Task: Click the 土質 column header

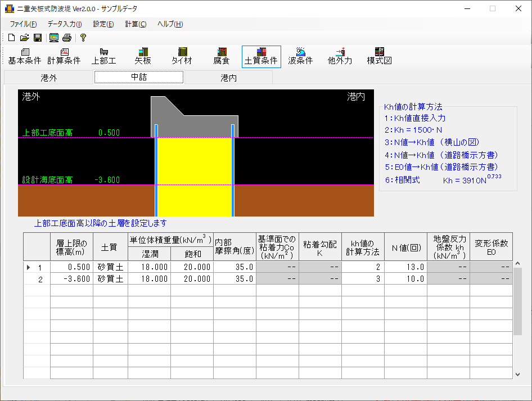Action: [111, 247]
